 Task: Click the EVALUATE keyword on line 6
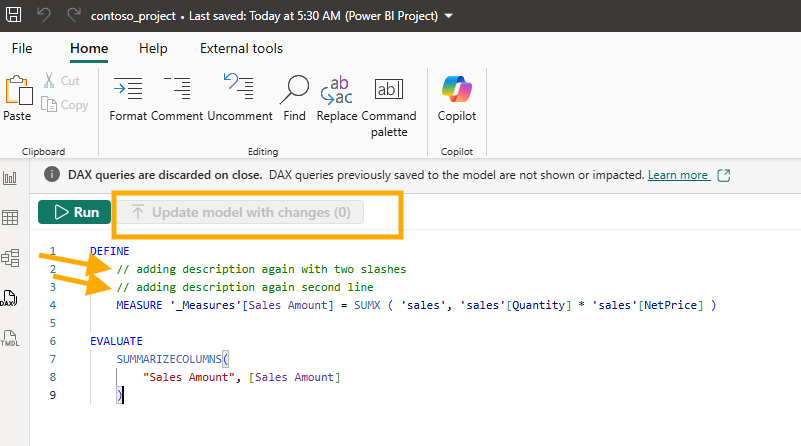click(x=116, y=341)
